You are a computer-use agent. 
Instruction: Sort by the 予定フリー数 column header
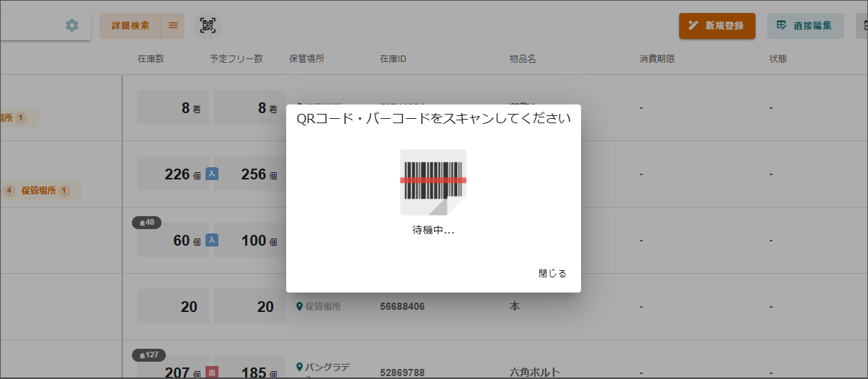click(x=236, y=59)
